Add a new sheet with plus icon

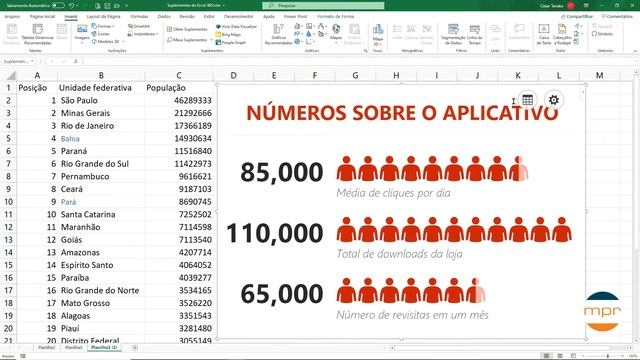135,348
